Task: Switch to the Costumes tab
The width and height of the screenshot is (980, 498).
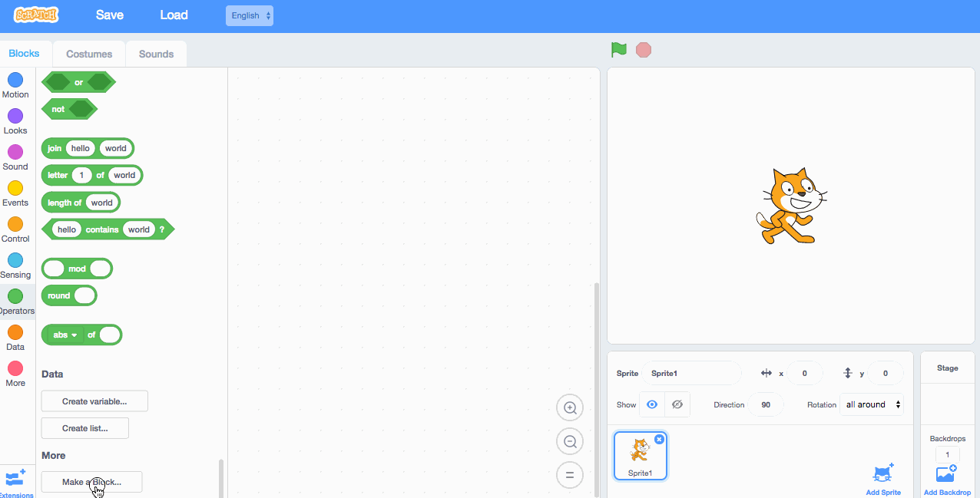Action: [x=88, y=54]
